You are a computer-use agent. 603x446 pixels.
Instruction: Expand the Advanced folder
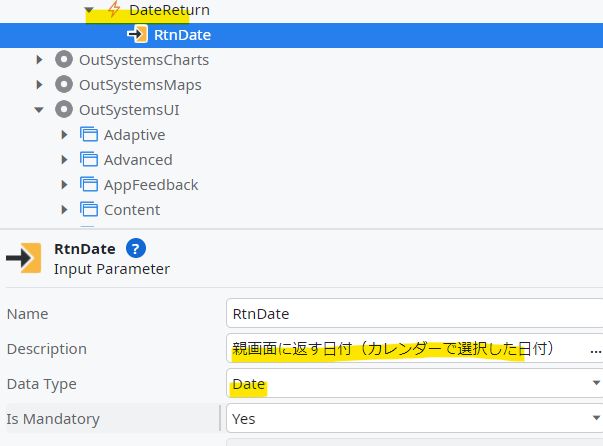(x=64, y=160)
